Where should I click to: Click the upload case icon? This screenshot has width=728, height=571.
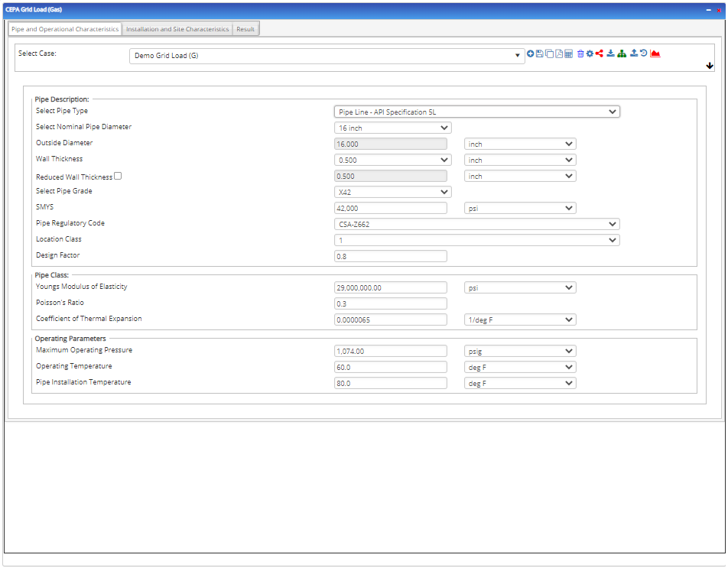(634, 53)
